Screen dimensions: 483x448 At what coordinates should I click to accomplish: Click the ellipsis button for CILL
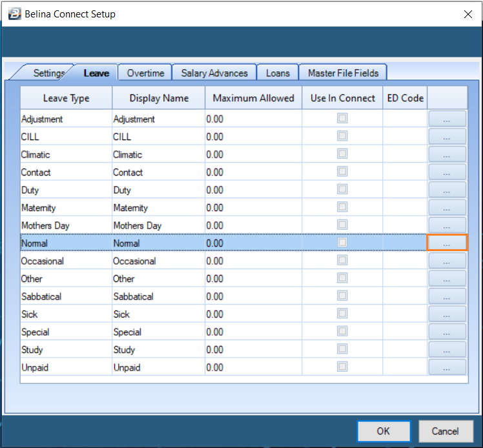click(x=447, y=136)
